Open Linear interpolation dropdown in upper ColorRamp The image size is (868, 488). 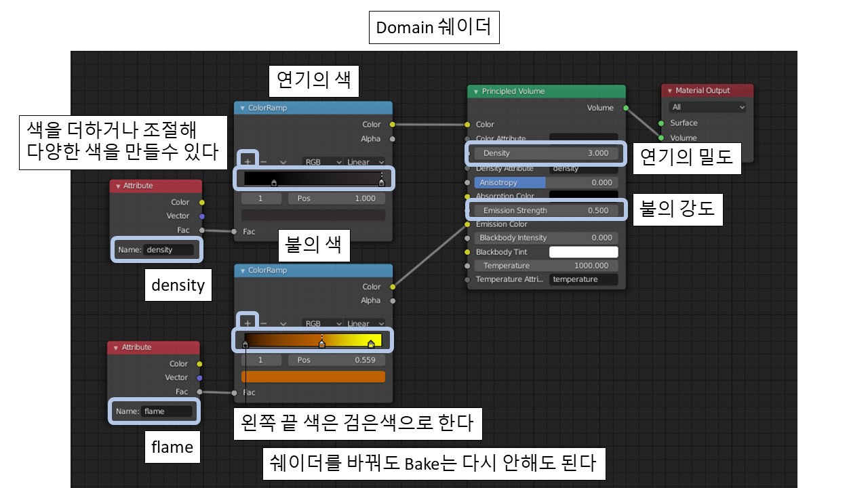[364, 162]
